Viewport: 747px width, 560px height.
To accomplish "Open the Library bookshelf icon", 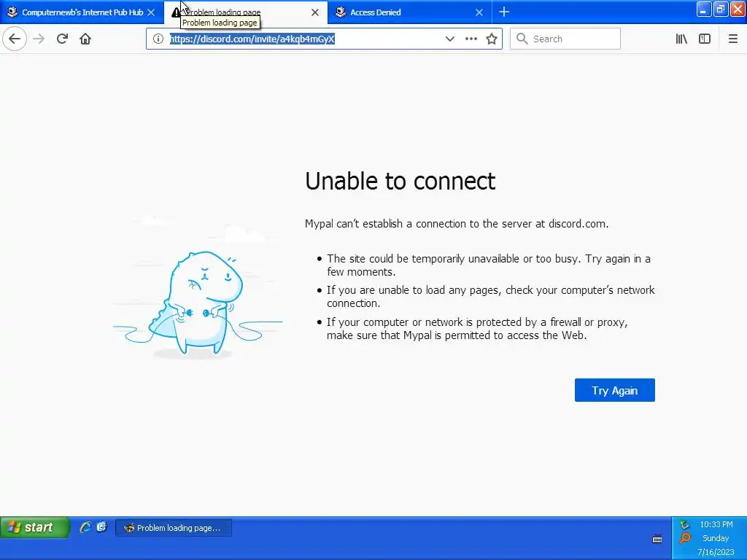I will point(681,39).
